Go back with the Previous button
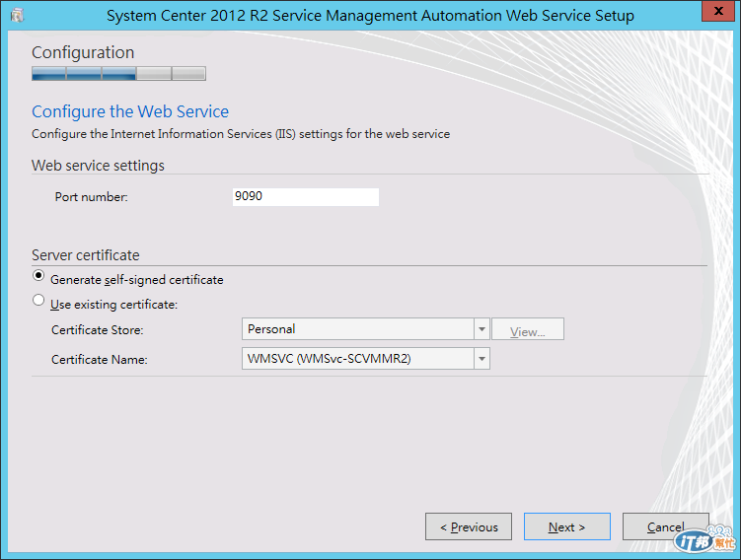This screenshot has height=560, width=741. (469, 526)
